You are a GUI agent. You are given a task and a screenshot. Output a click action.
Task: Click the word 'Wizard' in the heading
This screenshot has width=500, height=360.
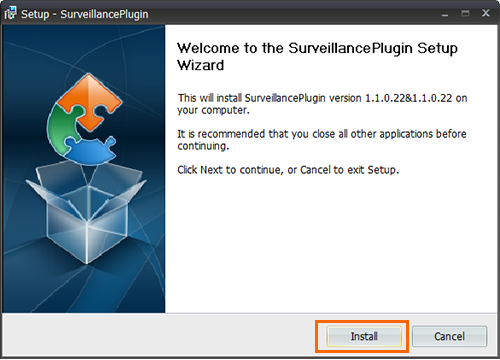pos(200,65)
